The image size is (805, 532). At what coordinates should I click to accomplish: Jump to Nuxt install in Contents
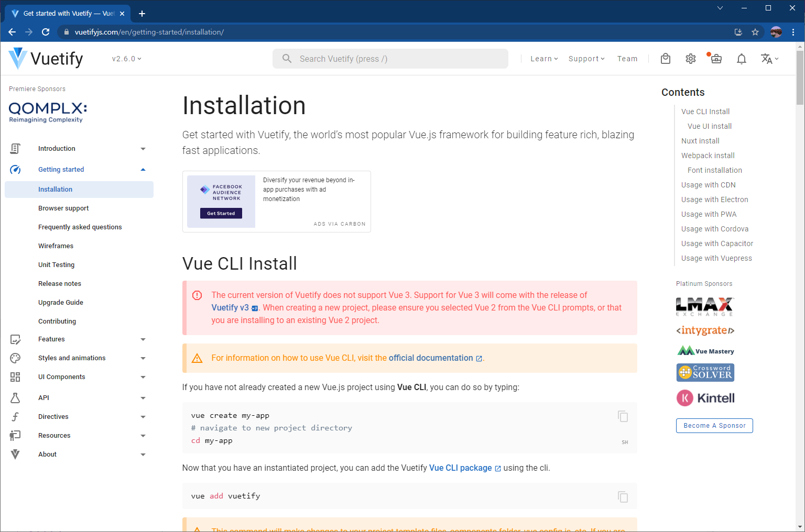700,141
